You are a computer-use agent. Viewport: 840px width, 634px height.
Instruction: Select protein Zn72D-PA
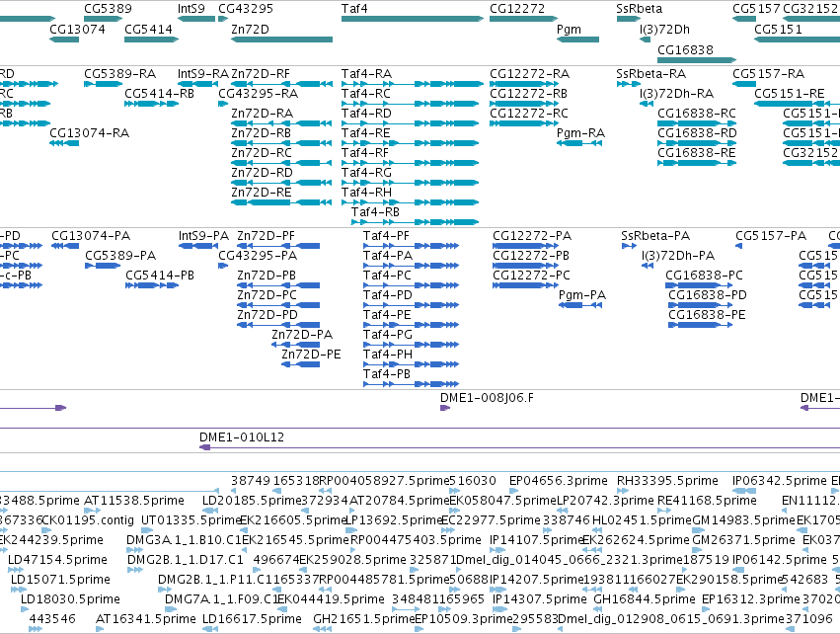(296, 345)
